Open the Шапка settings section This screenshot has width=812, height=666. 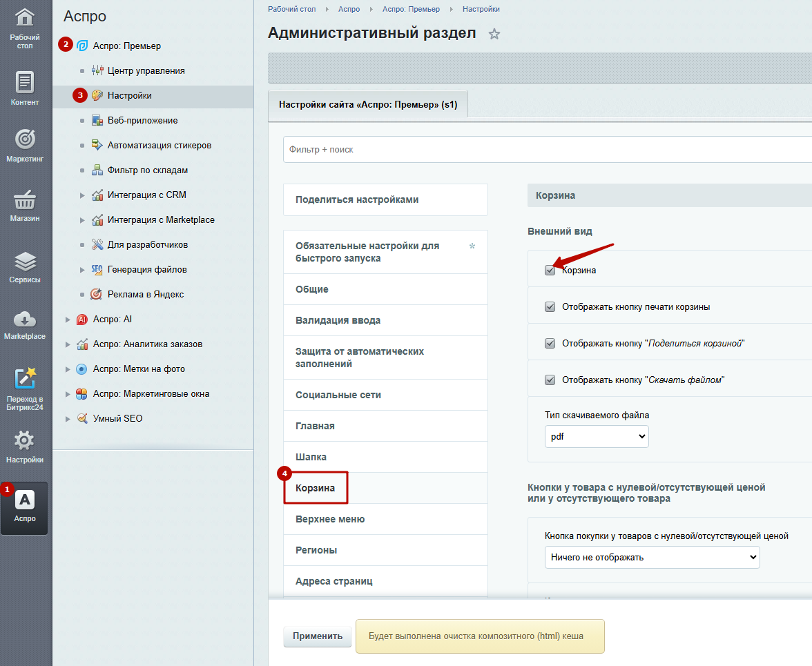(385, 457)
